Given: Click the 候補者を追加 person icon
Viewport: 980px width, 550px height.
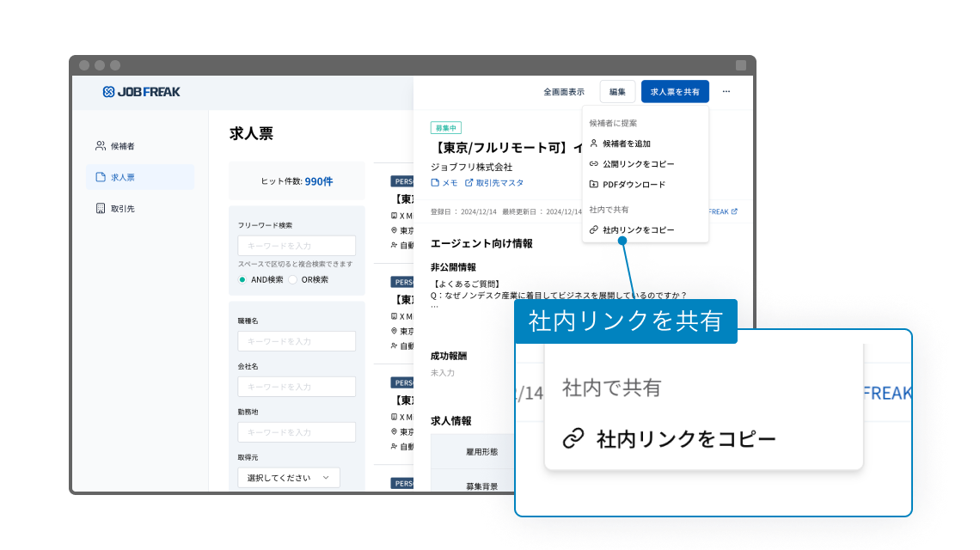Looking at the screenshot, I should (x=594, y=143).
